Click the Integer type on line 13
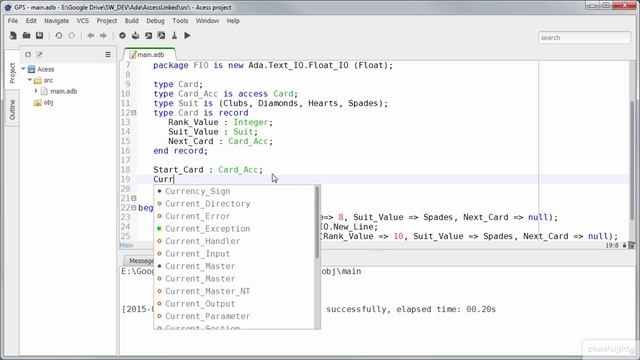 point(251,122)
